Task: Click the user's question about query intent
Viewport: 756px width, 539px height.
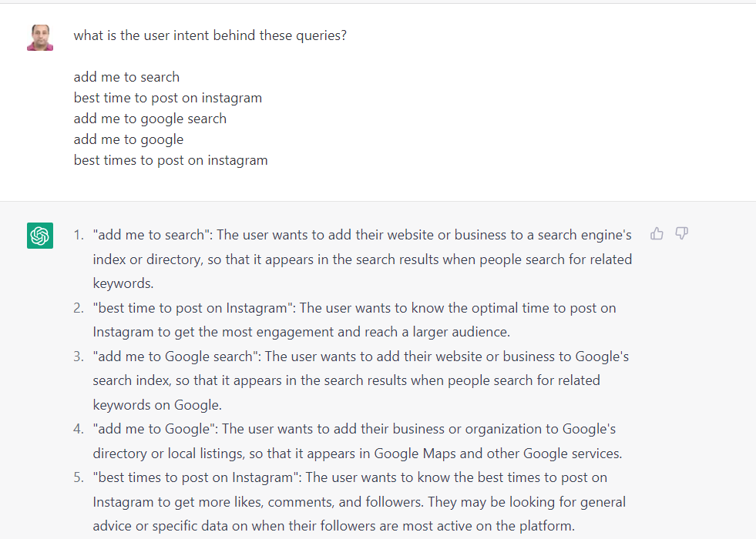Action: tap(210, 35)
